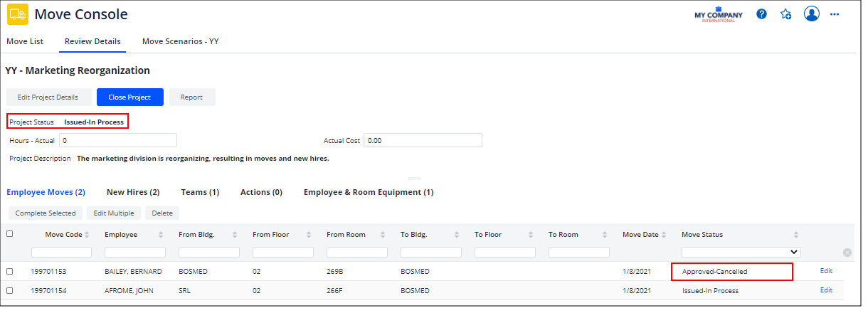Sort by Move Code column arrows
The image size is (868, 313).
[x=87, y=235]
